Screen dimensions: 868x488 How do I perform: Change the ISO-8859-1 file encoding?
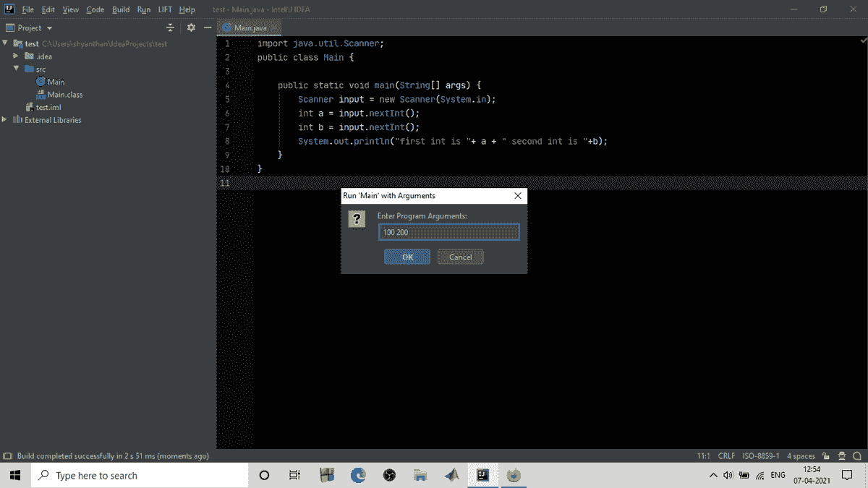[761, 456]
